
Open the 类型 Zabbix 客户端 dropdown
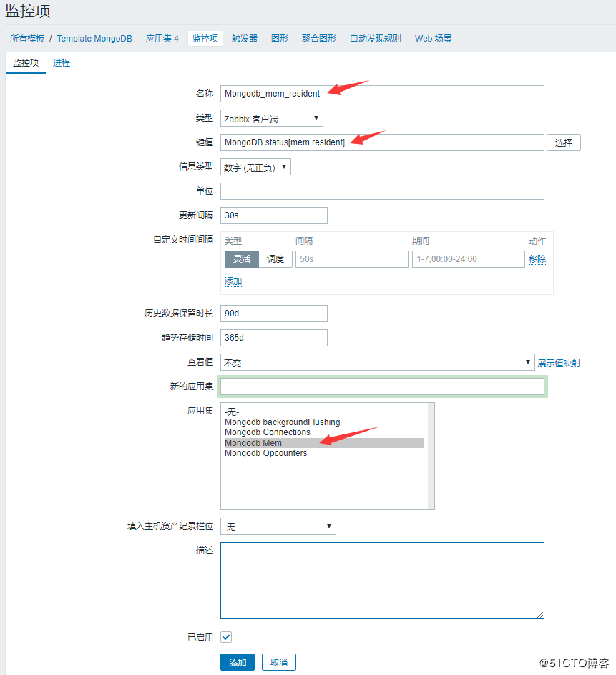point(271,118)
